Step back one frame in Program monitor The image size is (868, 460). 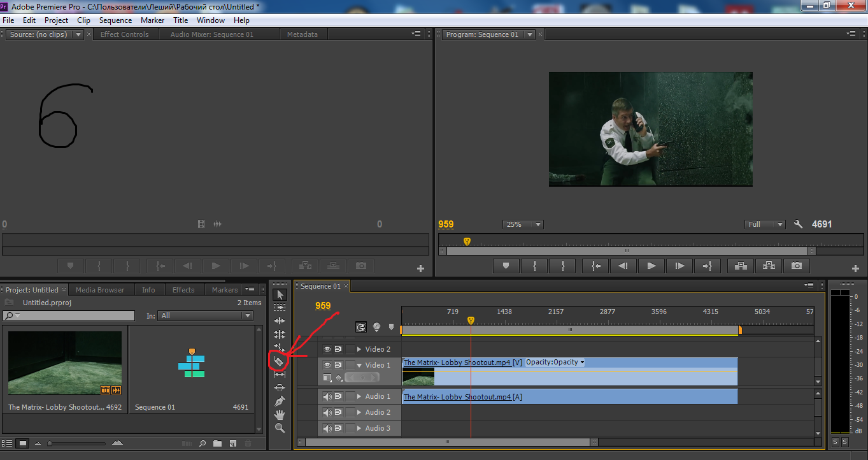623,266
